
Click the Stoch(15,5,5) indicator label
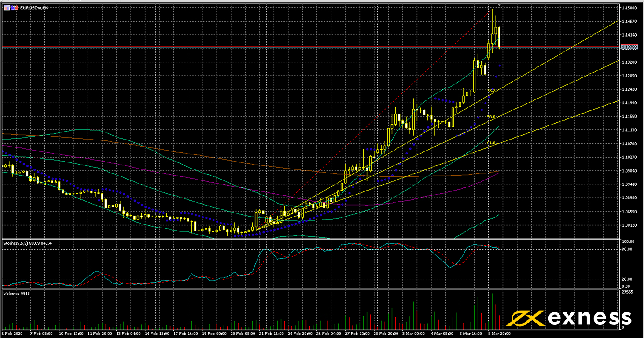coord(27,243)
